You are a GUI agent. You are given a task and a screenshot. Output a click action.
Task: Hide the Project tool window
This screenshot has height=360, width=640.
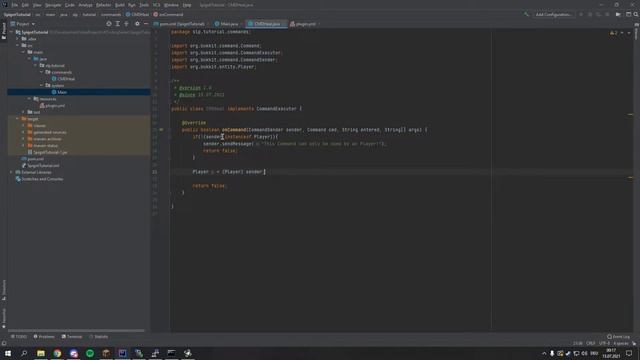coord(146,24)
